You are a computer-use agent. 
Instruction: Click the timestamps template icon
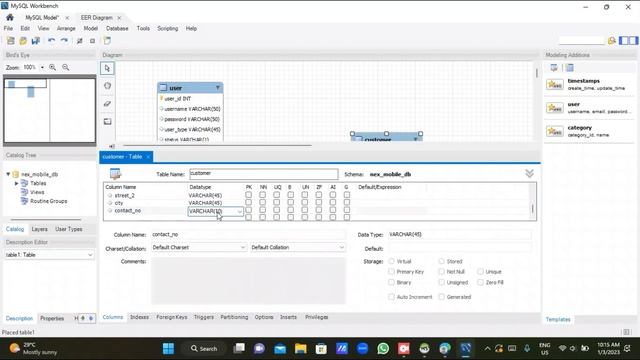555,84
